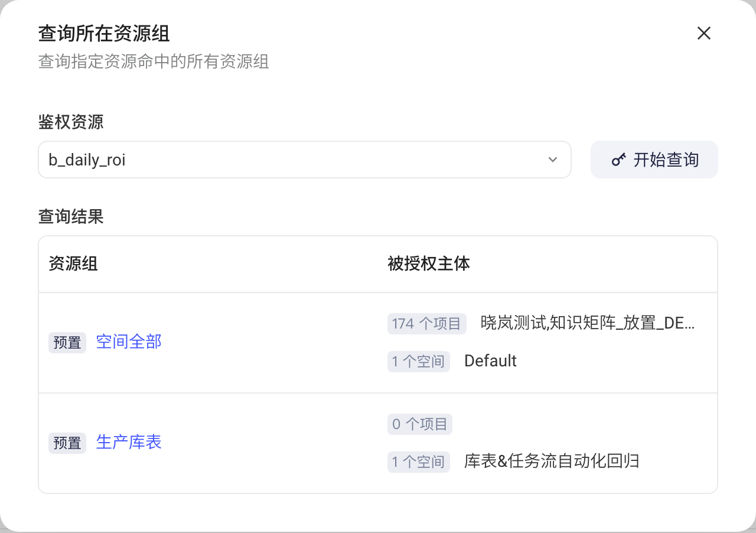Click the 鉴权资源 field label
This screenshot has width=756, height=533.
pyautogui.click(x=71, y=122)
